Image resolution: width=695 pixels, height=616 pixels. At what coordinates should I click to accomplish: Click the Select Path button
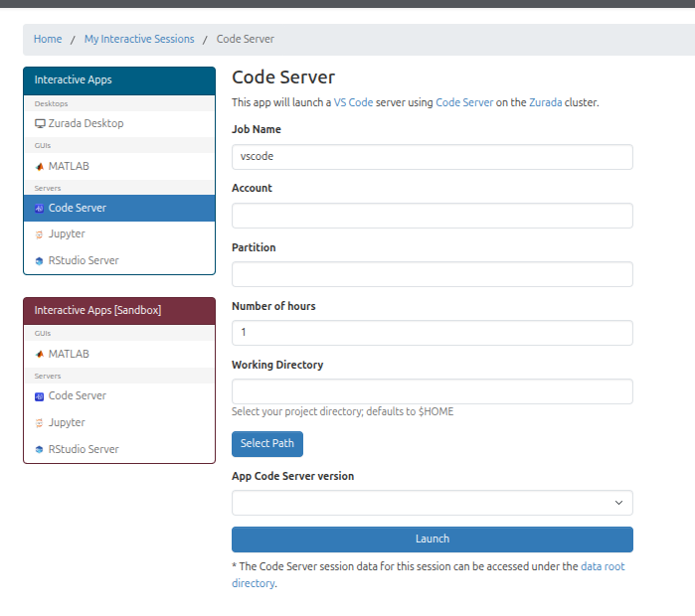tap(267, 444)
